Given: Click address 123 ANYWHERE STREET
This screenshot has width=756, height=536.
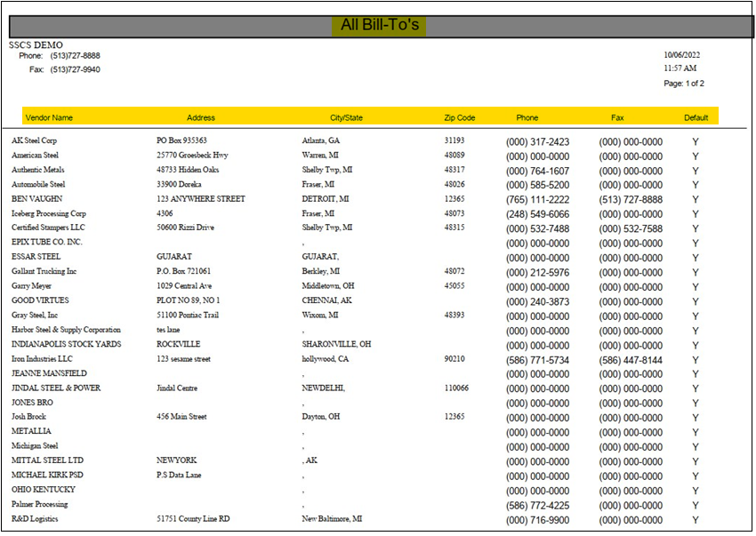Looking at the screenshot, I should click(201, 198).
